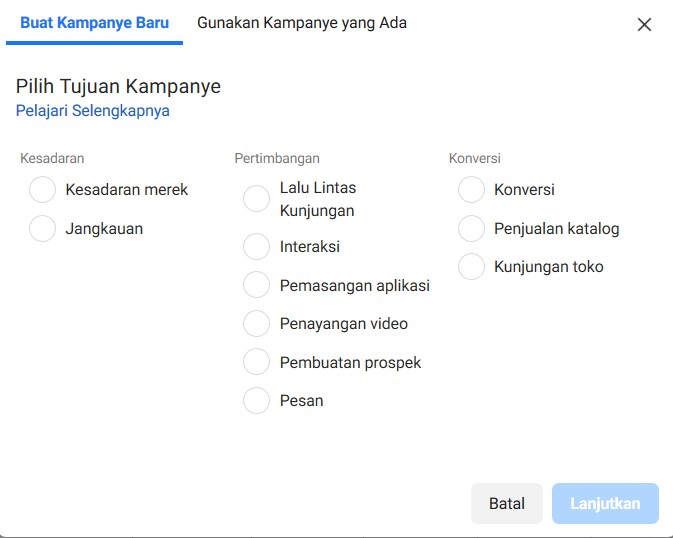Click the Pertimbangan column heading text
The height and width of the screenshot is (538, 673).
click(277, 158)
